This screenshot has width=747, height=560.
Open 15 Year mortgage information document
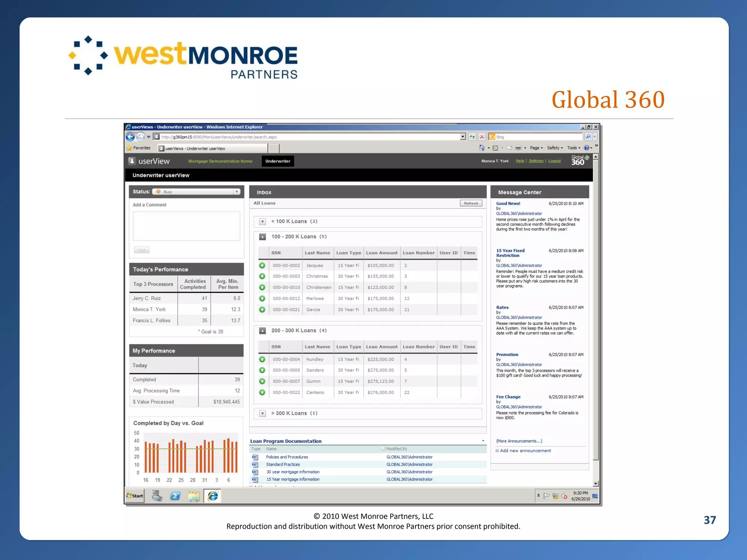(x=293, y=479)
